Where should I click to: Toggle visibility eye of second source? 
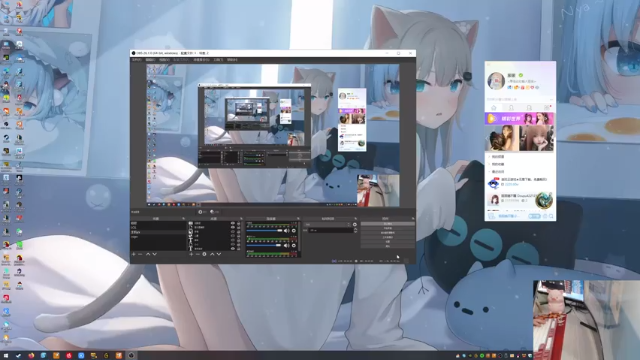tap(233, 227)
